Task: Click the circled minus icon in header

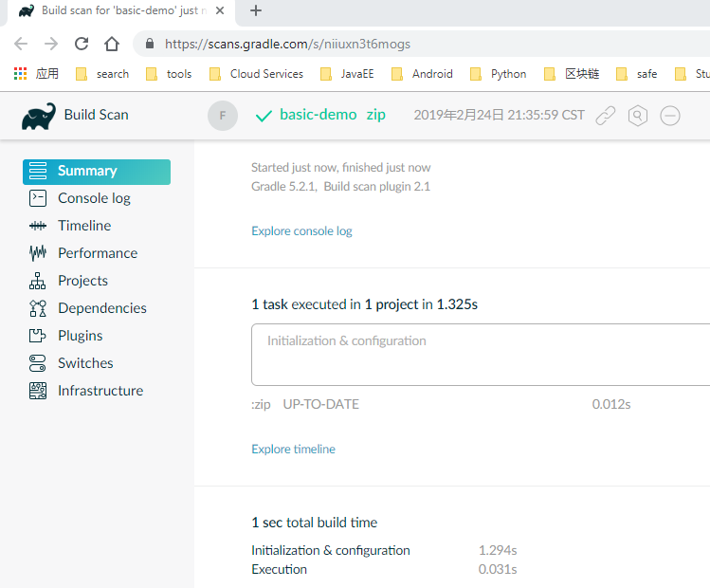Action: point(669,116)
